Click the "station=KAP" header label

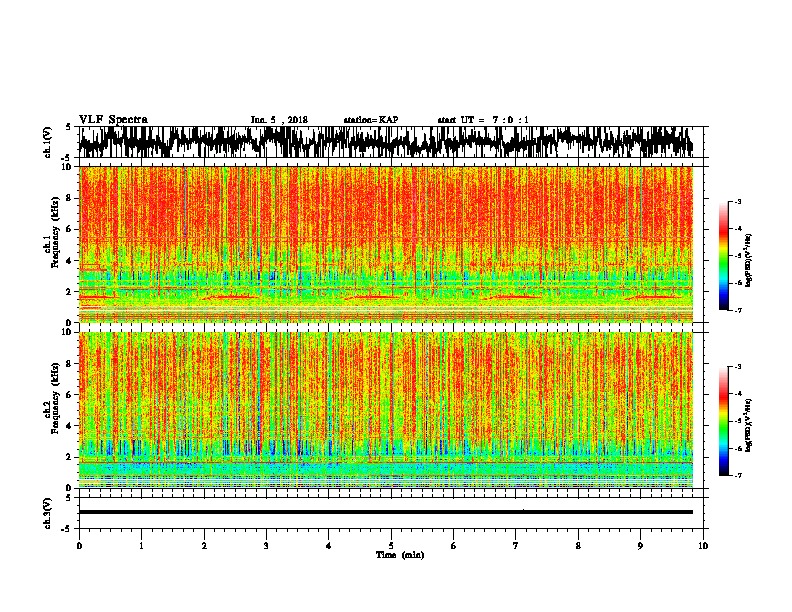click(371, 120)
